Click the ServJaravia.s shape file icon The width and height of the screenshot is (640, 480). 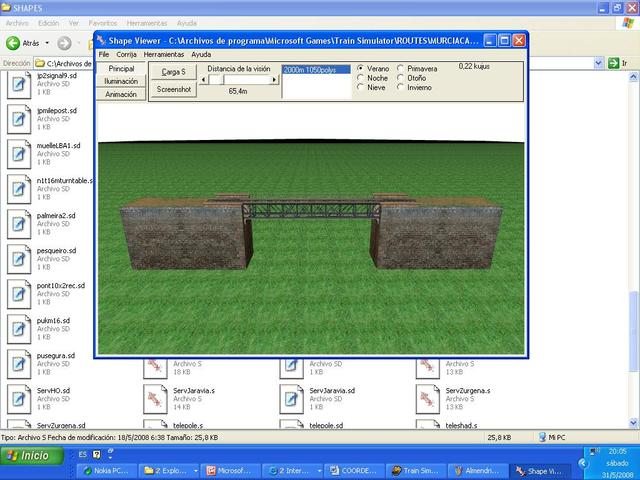point(155,399)
